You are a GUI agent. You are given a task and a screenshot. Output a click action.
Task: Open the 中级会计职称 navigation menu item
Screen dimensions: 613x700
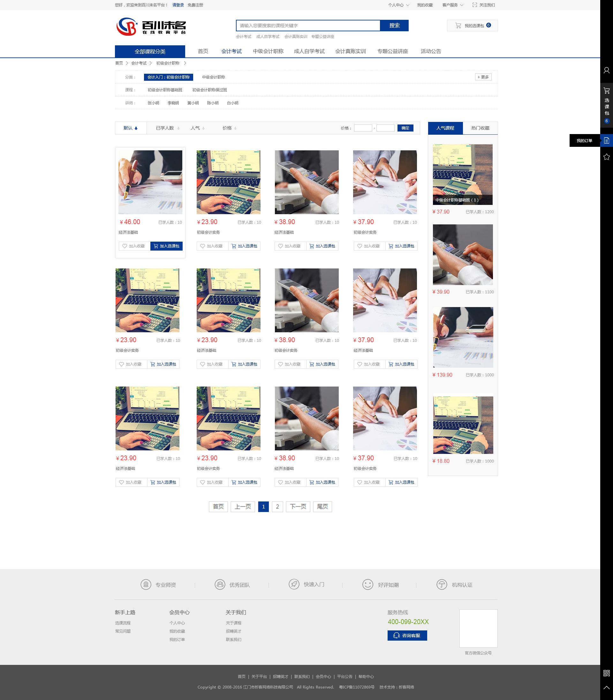point(268,51)
